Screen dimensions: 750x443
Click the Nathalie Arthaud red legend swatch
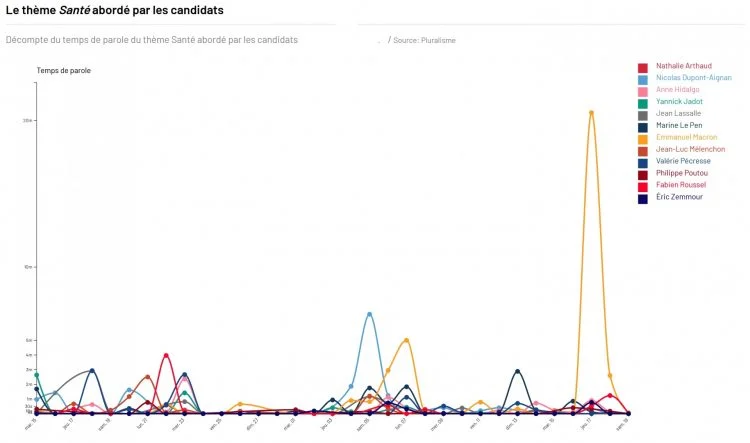coord(642,68)
